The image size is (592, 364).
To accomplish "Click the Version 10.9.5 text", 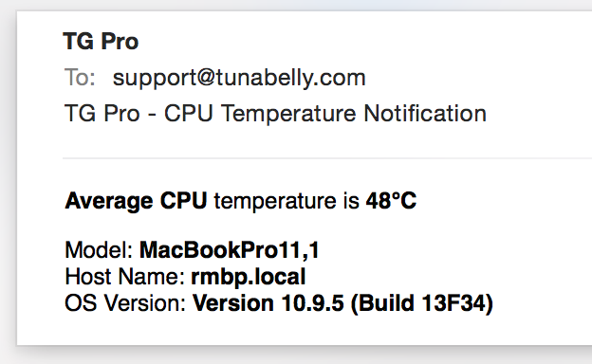I will (x=268, y=303).
